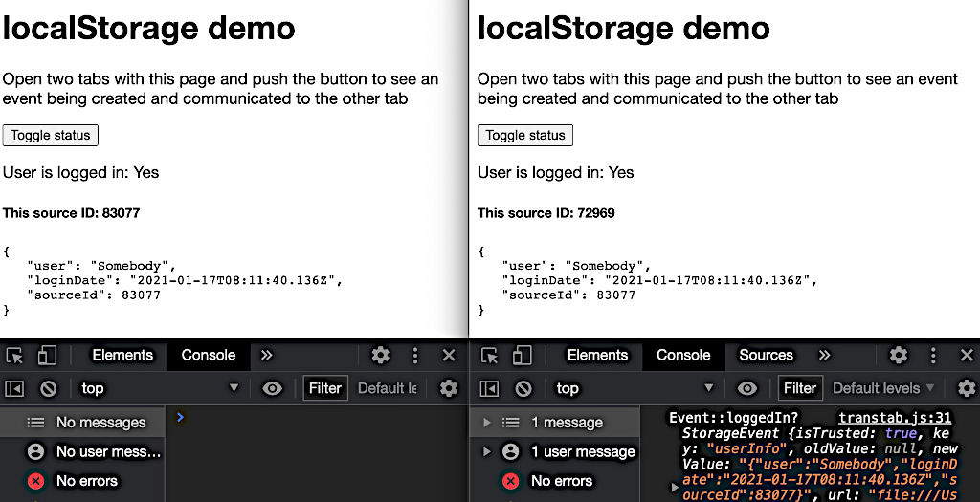Click the red error icon in left sidebar
This screenshot has height=502, width=980.
click(36, 481)
